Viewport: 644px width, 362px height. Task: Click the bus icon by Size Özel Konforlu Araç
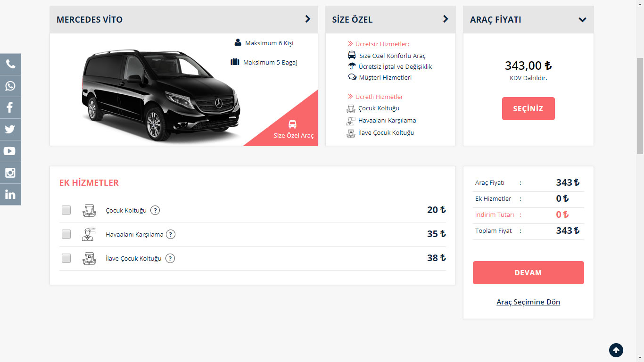point(352,55)
